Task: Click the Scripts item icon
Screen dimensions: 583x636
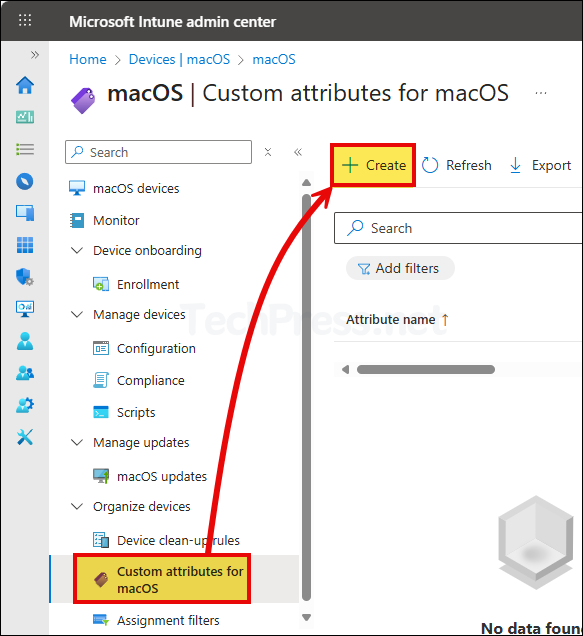Action: coord(101,412)
